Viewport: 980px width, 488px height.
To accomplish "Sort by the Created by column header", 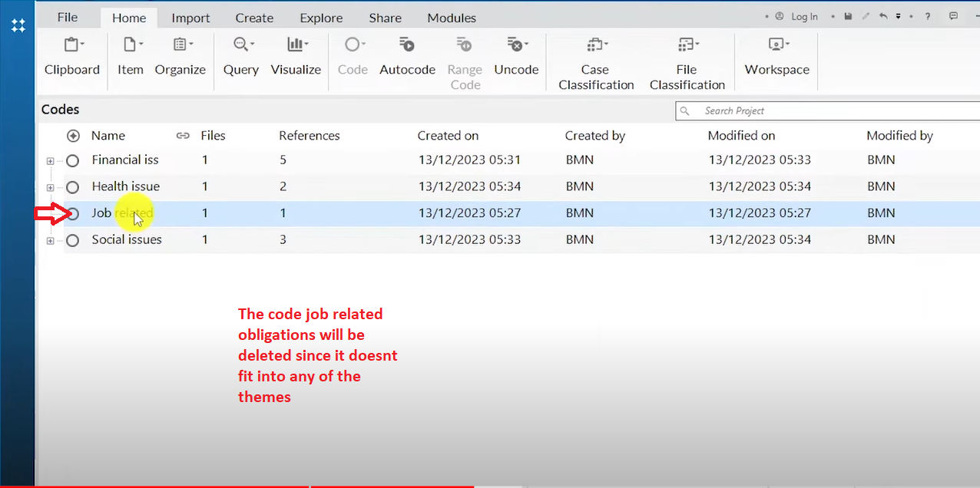I will point(595,136).
